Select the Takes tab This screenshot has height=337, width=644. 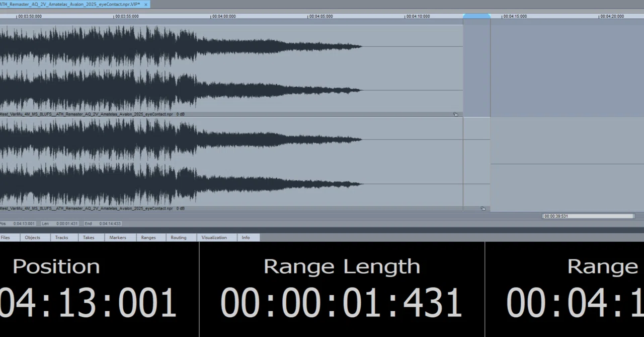[89, 237]
